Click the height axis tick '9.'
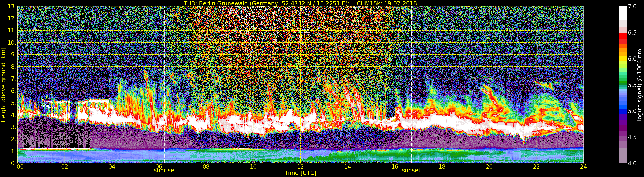 click(x=13, y=55)
